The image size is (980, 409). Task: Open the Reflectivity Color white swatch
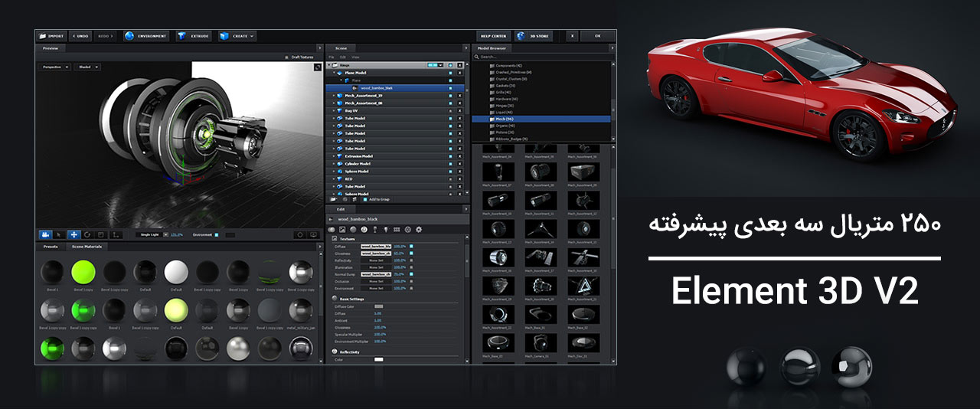378,359
